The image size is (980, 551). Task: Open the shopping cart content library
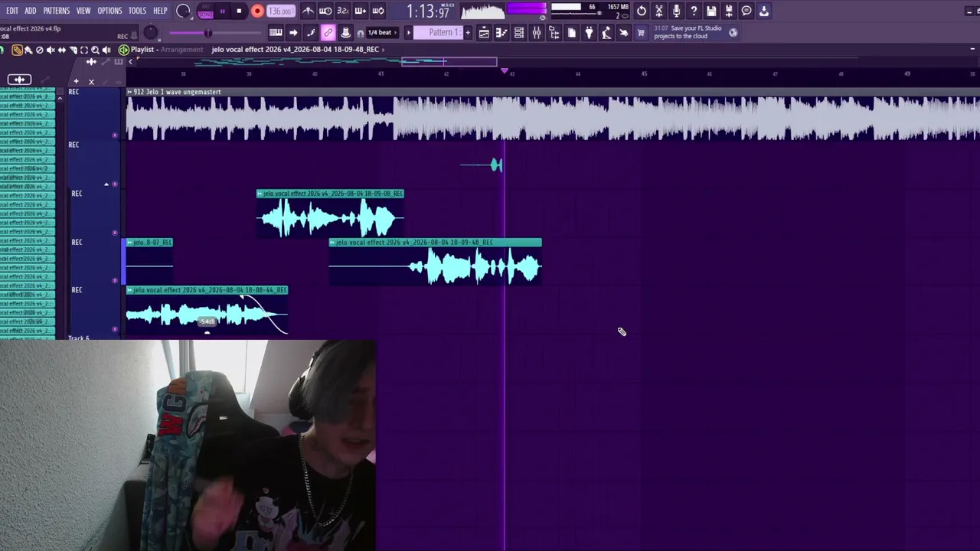[641, 33]
